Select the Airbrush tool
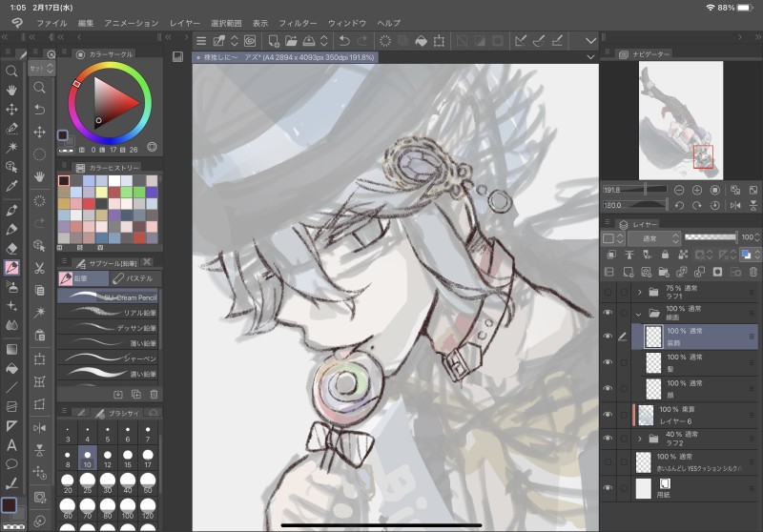The height and width of the screenshot is (532, 763). pyautogui.click(x=11, y=287)
